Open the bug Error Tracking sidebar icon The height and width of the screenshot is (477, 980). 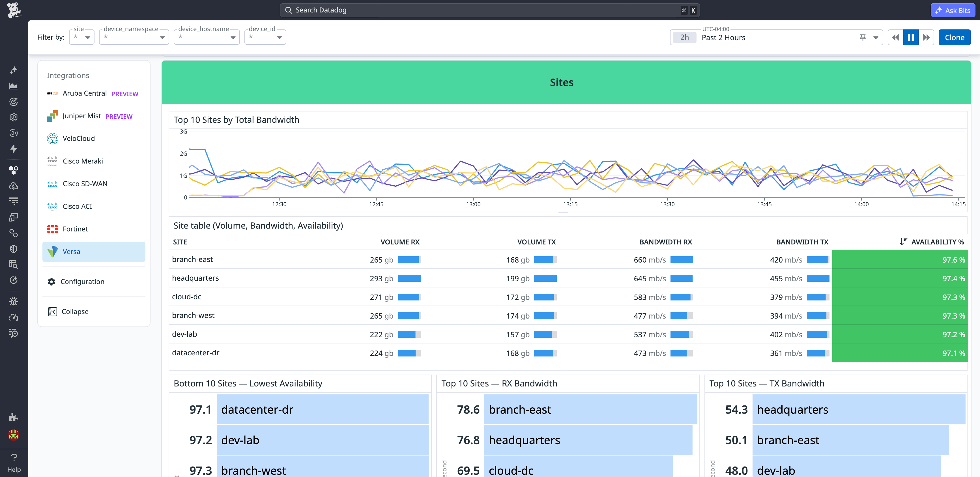[x=14, y=302]
